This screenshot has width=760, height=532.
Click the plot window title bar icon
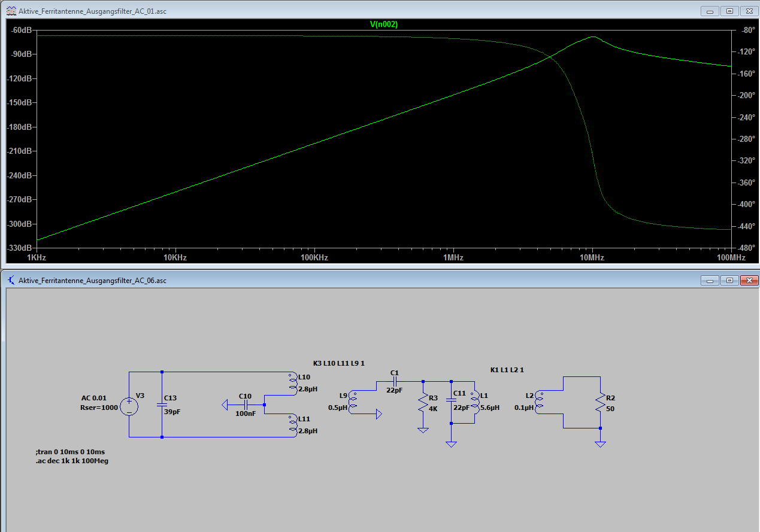point(11,11)
